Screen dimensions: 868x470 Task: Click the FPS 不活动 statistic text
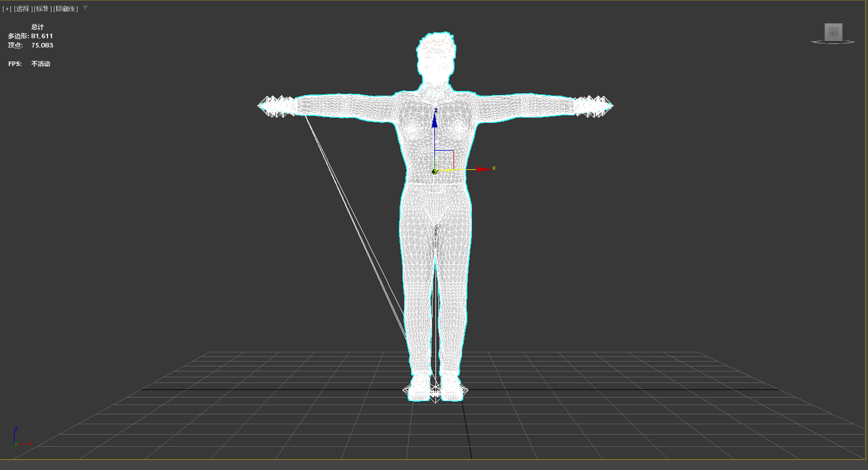[x=29, y=64]
